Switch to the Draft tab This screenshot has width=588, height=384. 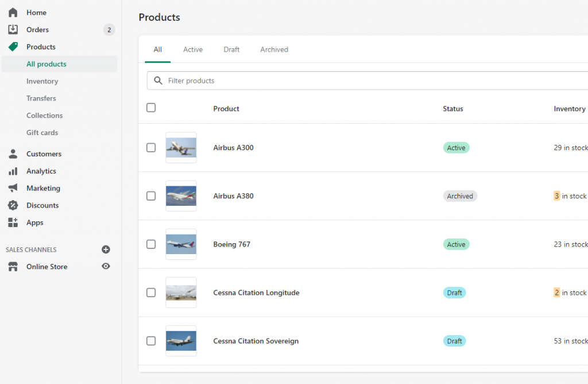[231, 49]
